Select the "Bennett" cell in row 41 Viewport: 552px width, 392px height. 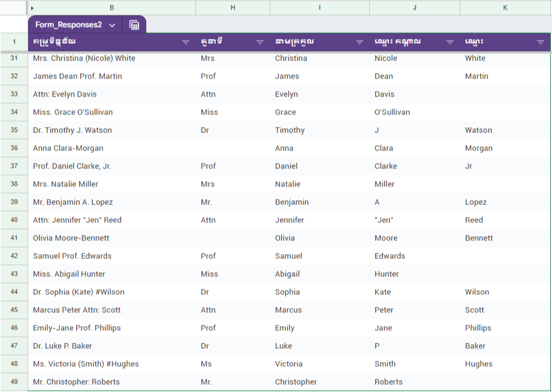478,238
